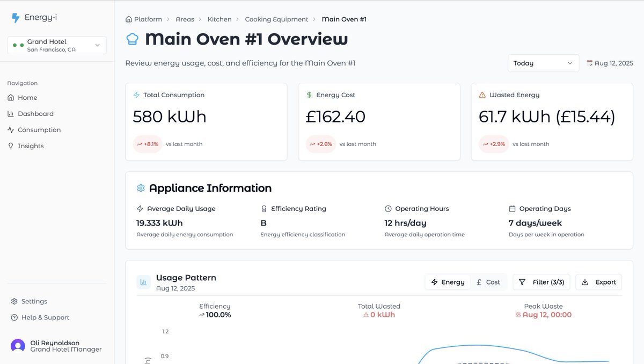Click the lightning icon on Total Consumption card
The height and width of the screenshot is (364, 644).
(136, 95)
